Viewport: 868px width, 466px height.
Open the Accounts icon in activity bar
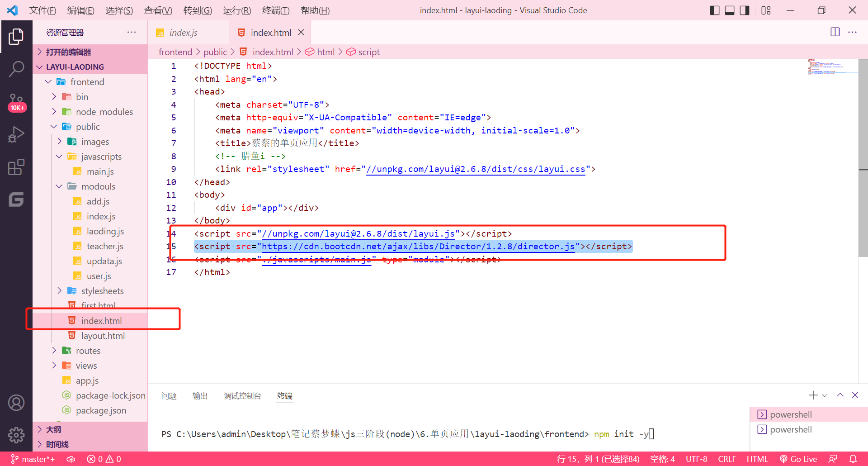tap(16, 403)
